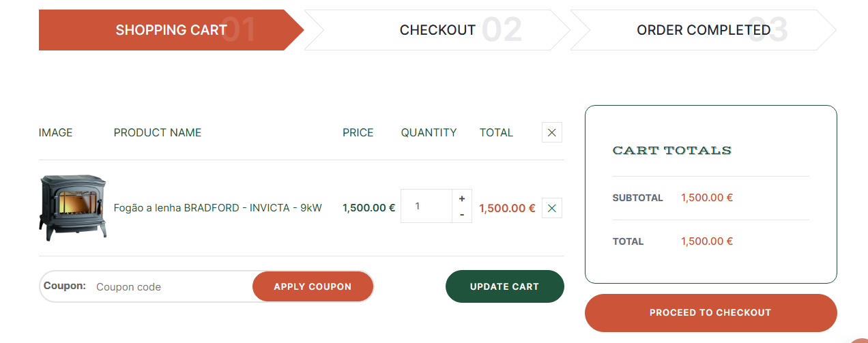868x343 pixels.
Task: Go to the CHECKOUT step
Action: pyautogui.click(x=437, y=30)
